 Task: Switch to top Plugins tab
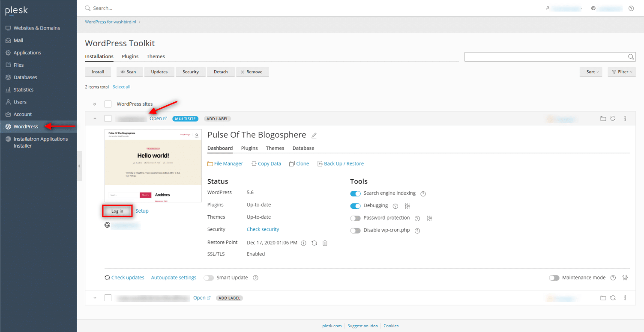tap(130, 56)
